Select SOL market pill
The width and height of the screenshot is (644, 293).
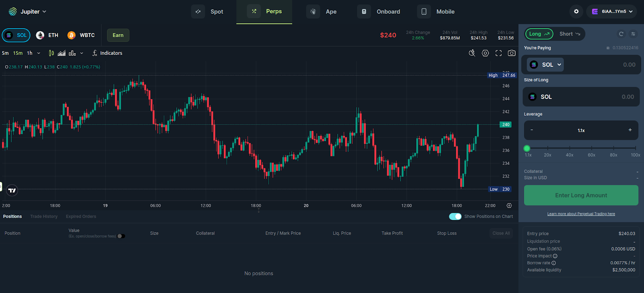pyautogui.click(x=16, y=35)
